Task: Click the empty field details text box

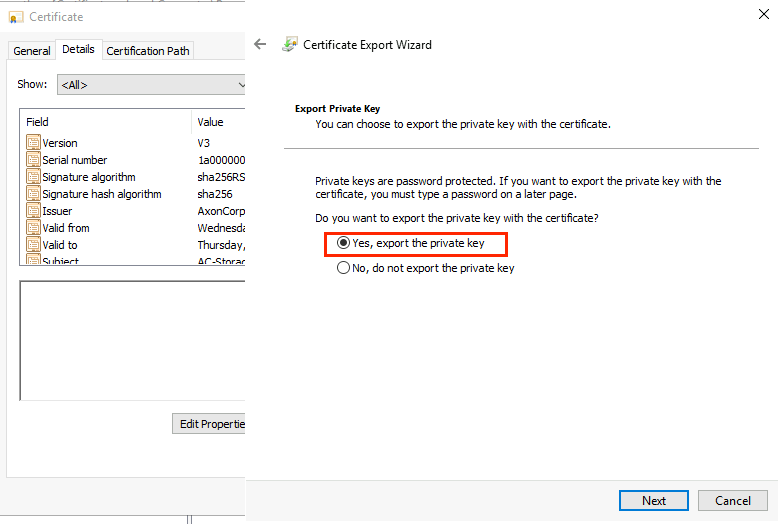Action: coord(132,340)
